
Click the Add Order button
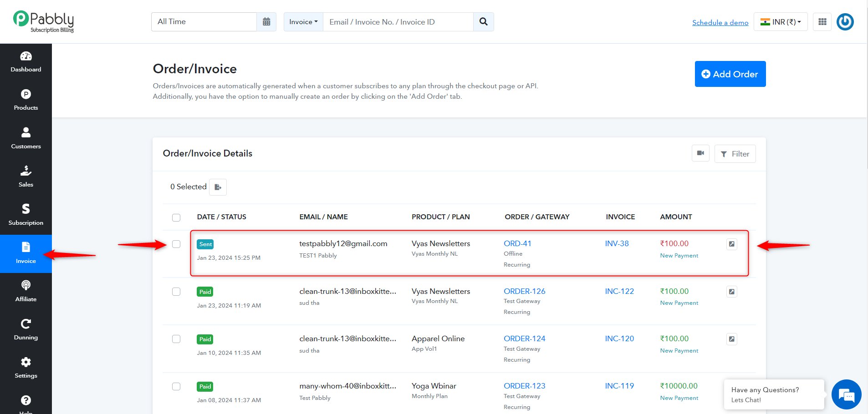point(730,74)
